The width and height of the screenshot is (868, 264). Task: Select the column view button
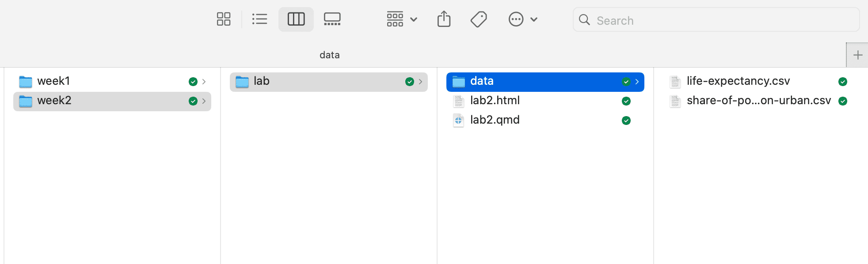(x=296, y=19)
